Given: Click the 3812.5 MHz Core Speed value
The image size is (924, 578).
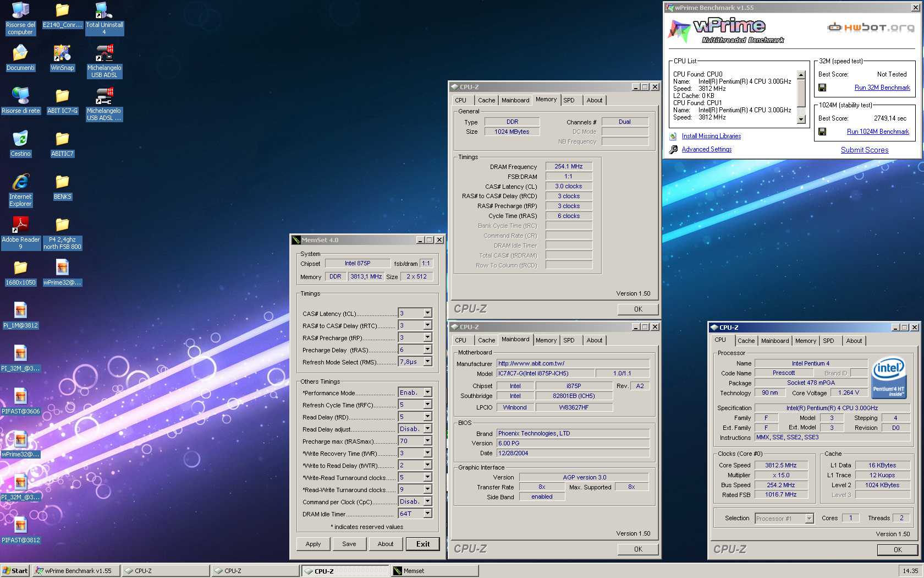Looking at the screenshot, I should point(780,465).
